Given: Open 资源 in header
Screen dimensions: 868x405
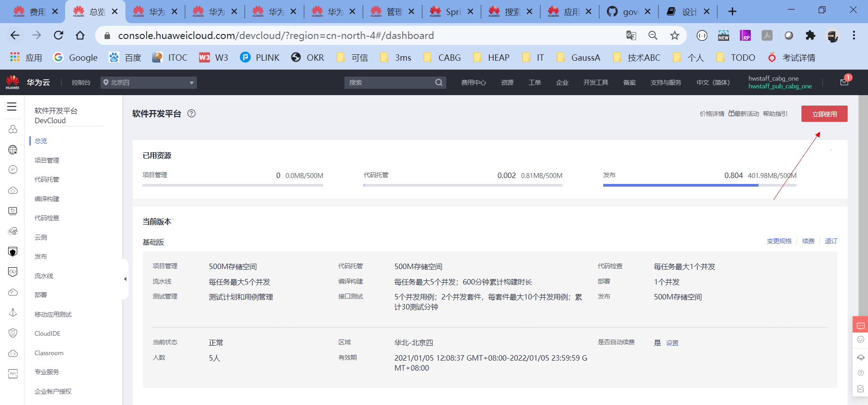Looking at the screenshot, I should pyautogui.click(x=507, y=82).
